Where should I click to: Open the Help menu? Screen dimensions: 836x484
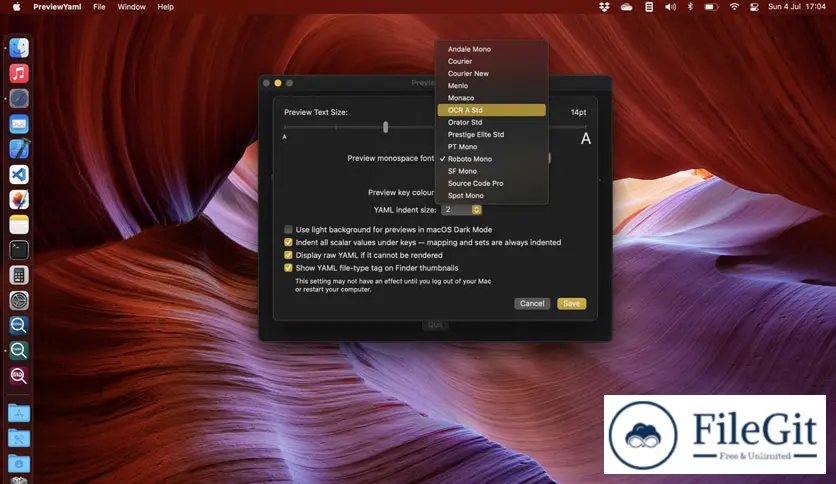tap(165, 7)
